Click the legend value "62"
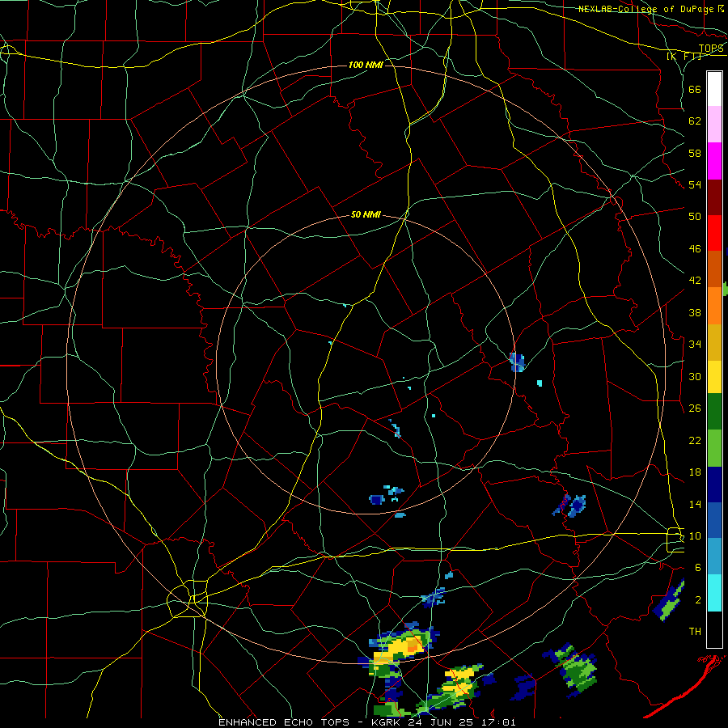Viewport: 728px width, 728px height. click(695, 121)
